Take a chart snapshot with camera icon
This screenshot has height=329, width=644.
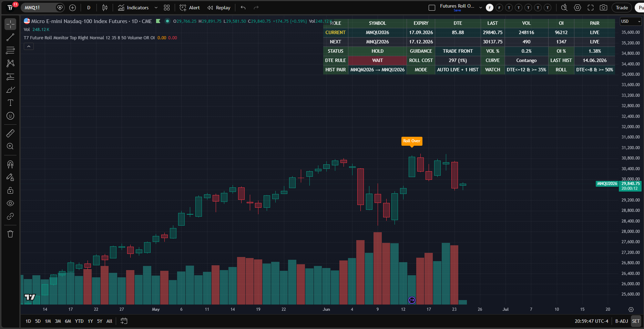[x=603, y=8]
